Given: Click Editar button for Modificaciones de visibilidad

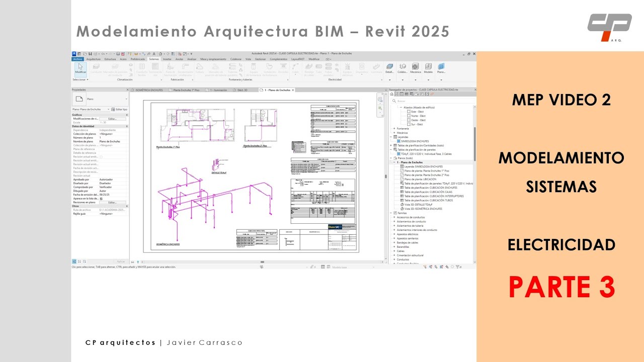Looking at the screenshot, I should click(112, 119).
